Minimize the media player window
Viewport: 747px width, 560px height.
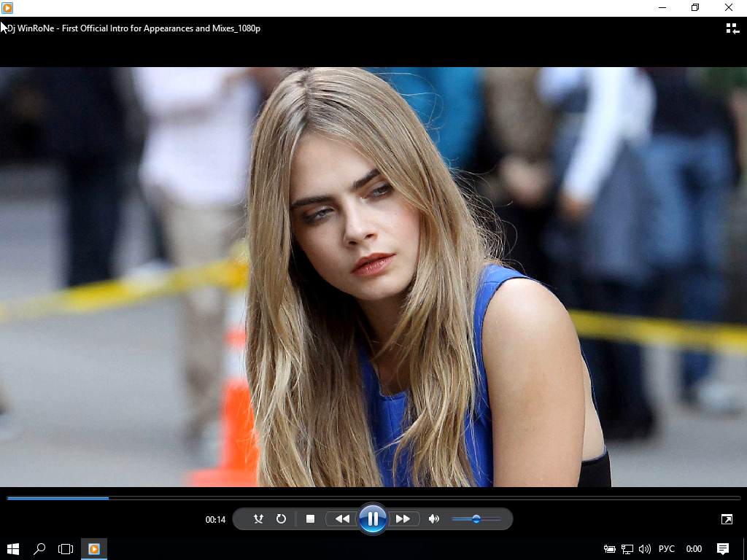(662, 7)
